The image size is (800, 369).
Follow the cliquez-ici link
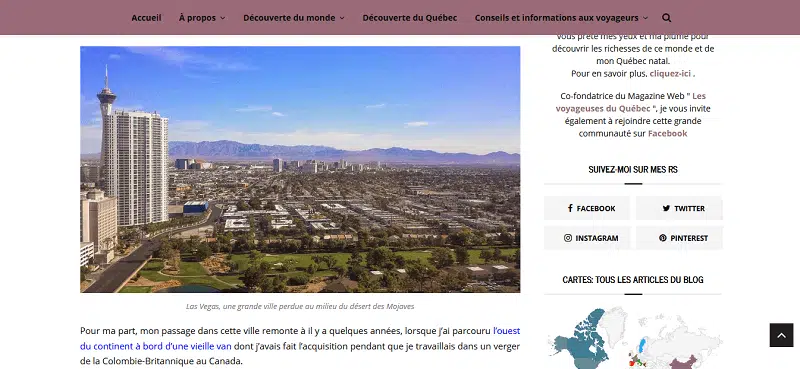[x=670, y=73]
